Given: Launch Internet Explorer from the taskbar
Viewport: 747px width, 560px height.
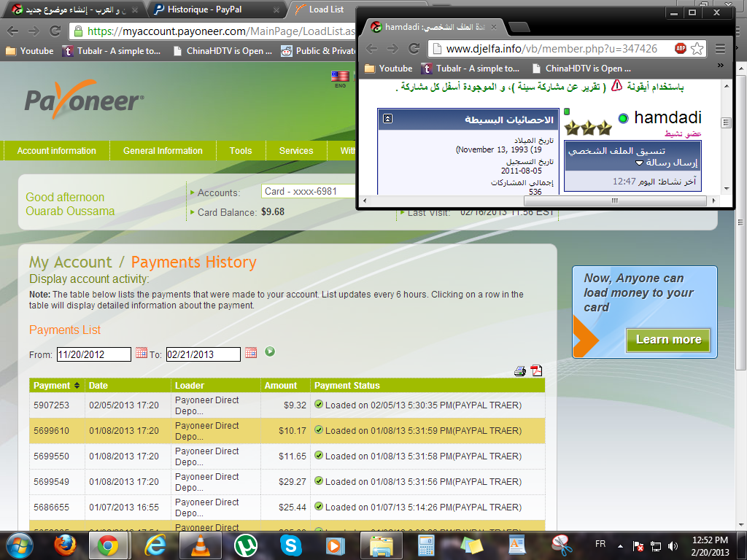Looking at the screenshot, I should tap(155, 545).
